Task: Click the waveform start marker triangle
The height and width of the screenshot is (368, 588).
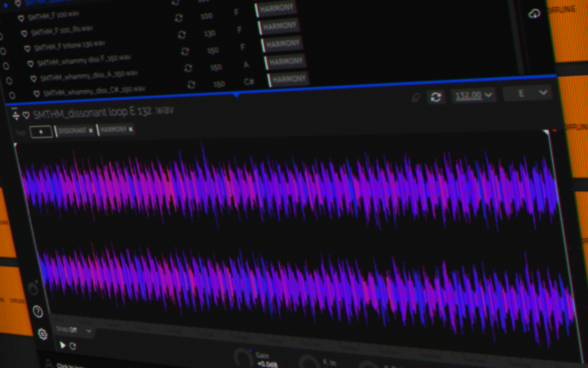Action: click(x=16, y=145)
